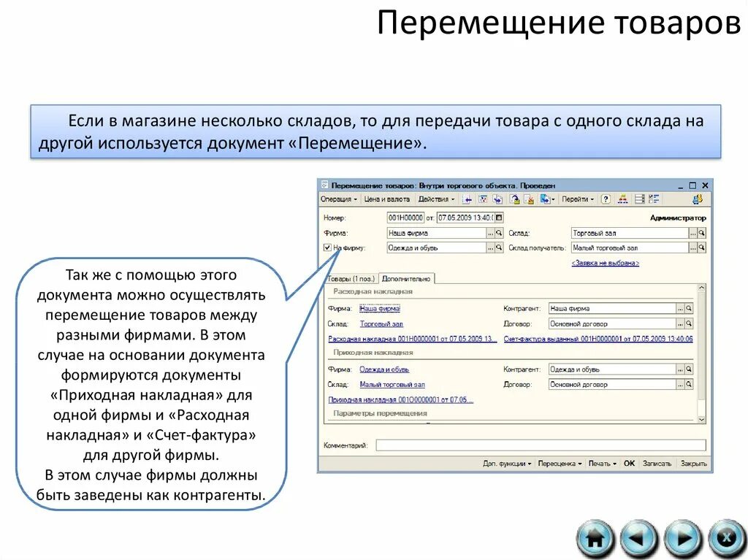The image size is (748, 560).
Task: Uncheck the На фирму checkbox
Action: pos(327,248)
